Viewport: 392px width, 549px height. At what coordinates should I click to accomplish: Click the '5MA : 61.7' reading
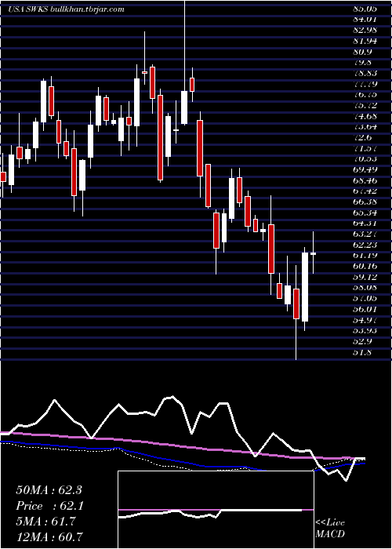click(x=45, y=522)
